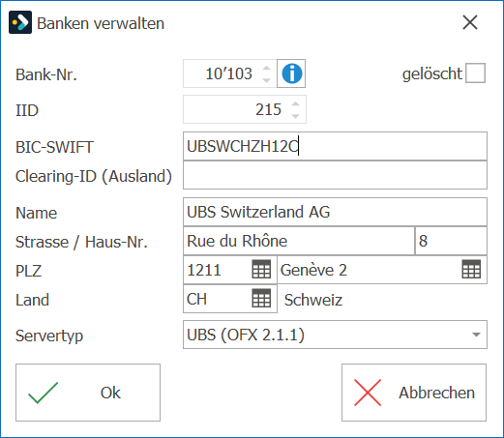Select the street field Rue du Rhône
The image size is (504, 438).
pyautogui.click(x=299, y=241)
